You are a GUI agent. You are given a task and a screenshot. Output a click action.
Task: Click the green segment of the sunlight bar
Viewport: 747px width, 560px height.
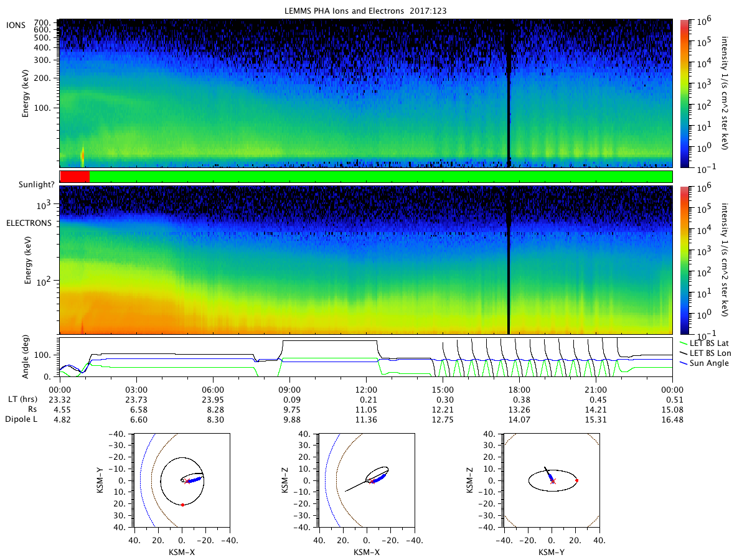pyautogui.click(x=381, y=177)
